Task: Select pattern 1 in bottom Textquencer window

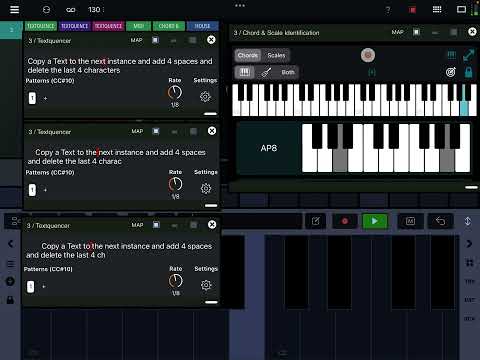Action: (x=30, y=286)
